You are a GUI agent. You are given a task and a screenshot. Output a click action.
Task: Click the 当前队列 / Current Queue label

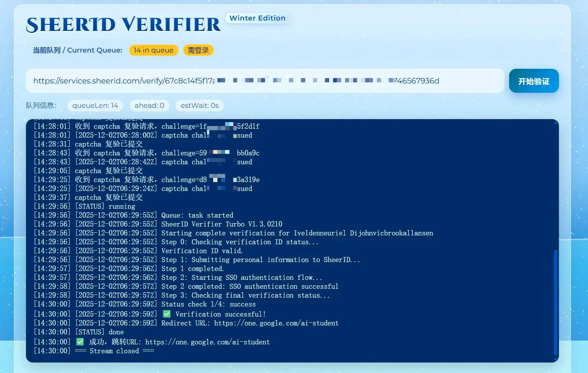pyautogui.click(x=77, y=50)
